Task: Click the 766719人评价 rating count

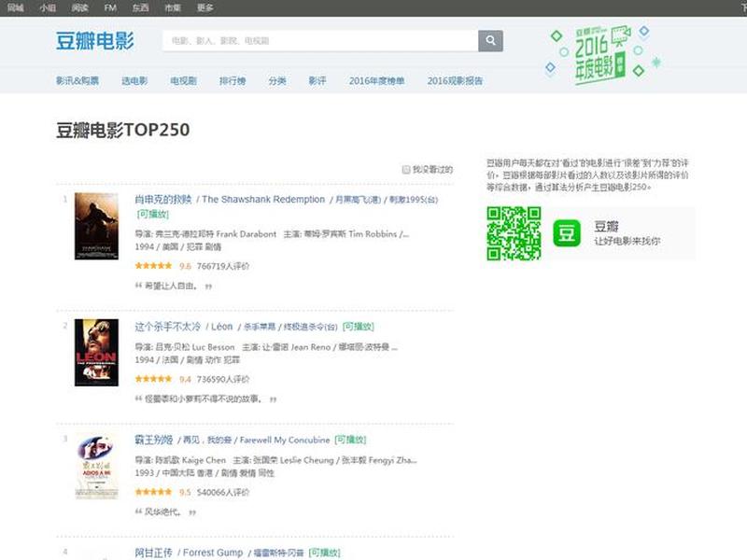Action: pyautogui.click(x=223, y=266)
